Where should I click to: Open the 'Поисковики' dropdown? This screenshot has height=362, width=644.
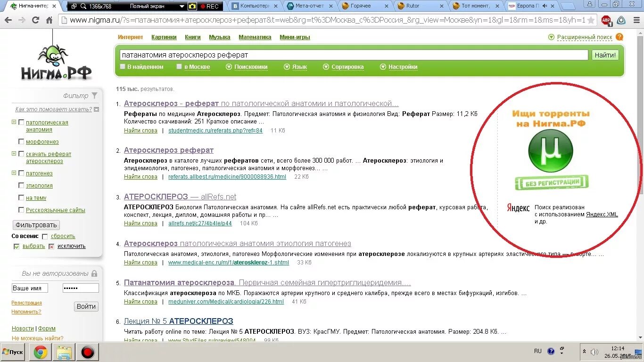pos(247,67)
